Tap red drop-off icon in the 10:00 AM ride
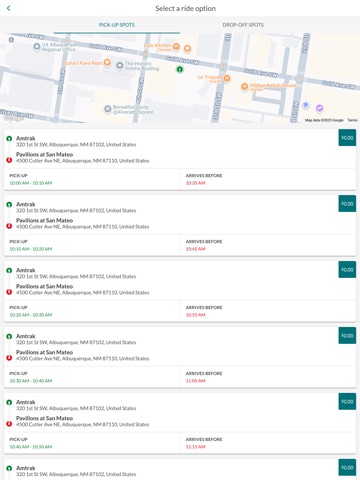Image resolution: width=360 pixels, height=480 pixels. pyautogui.click(x=9, y=160)
